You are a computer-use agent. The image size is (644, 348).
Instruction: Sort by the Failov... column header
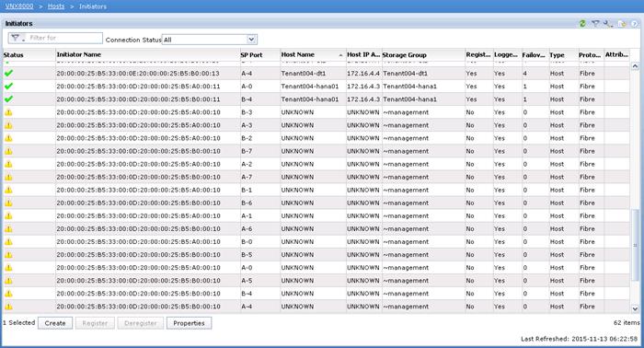535,54
